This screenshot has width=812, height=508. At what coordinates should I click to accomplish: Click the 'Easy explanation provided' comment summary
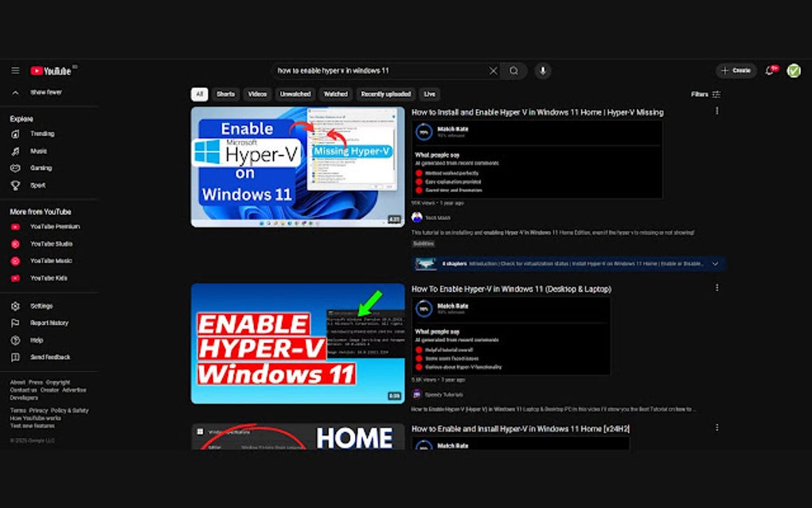tap(453, 182)
